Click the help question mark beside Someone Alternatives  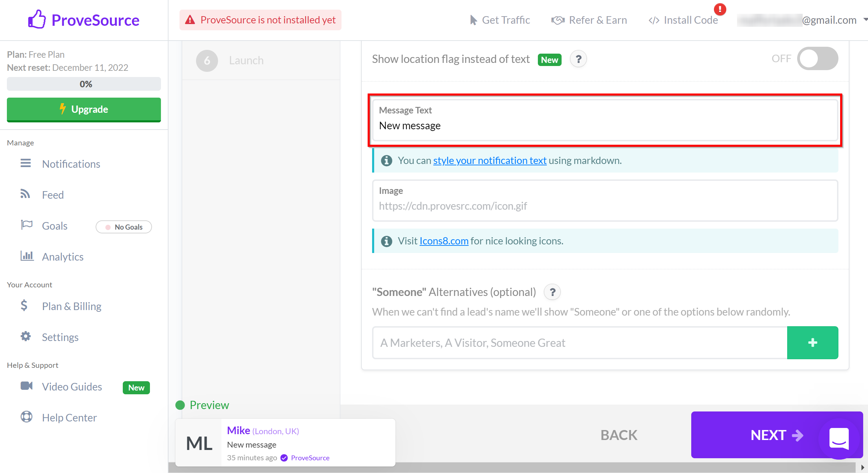coord(552,292)
